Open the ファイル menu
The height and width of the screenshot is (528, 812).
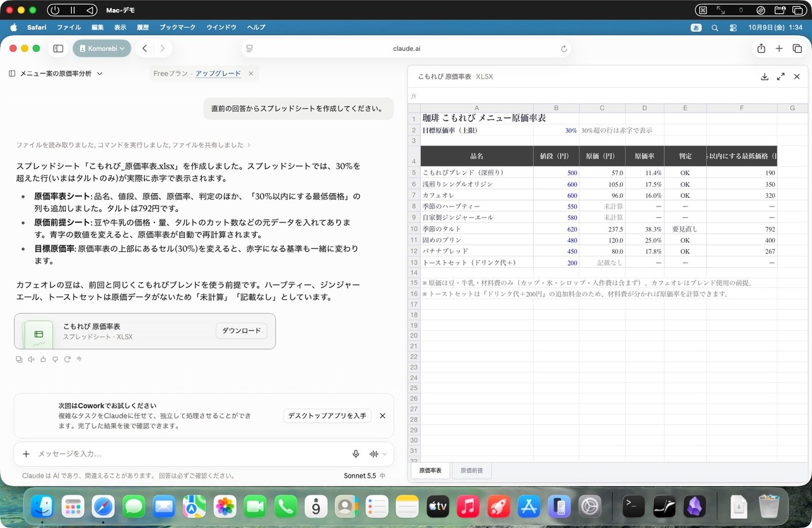click(x=69, y=27)
